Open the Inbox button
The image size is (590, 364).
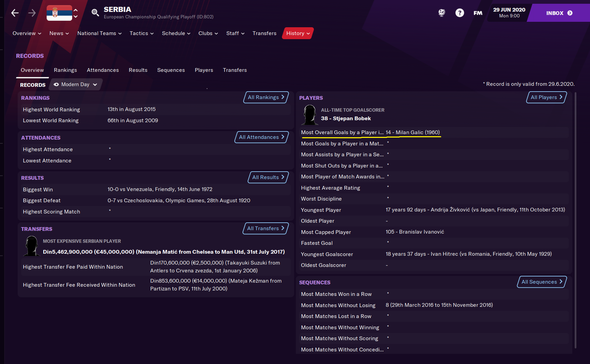coord(558,13)
